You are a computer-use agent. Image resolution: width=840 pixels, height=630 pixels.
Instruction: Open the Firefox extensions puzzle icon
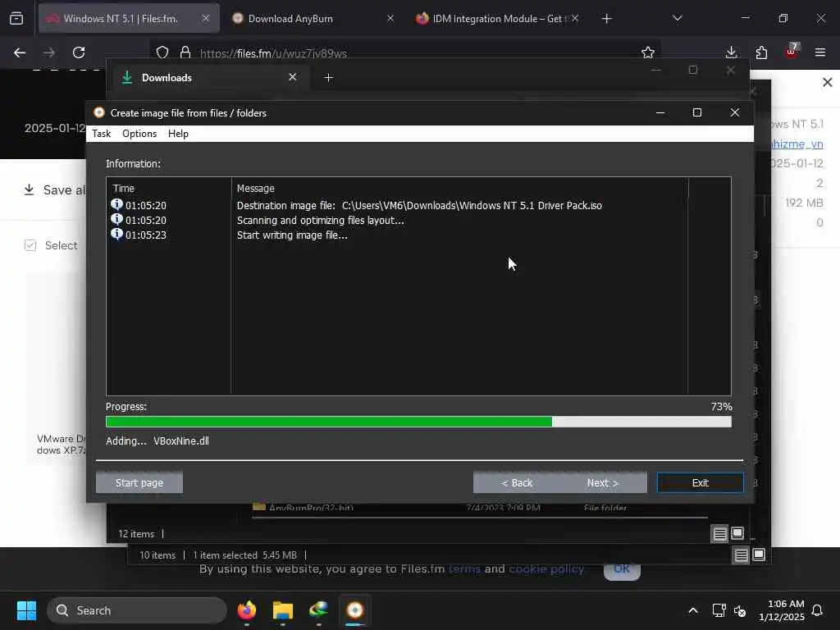click(x=761, y=52)
